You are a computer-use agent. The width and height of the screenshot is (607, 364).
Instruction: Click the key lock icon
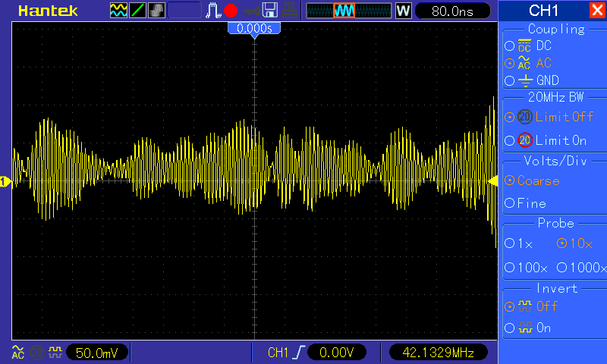(x=252, y=11)
